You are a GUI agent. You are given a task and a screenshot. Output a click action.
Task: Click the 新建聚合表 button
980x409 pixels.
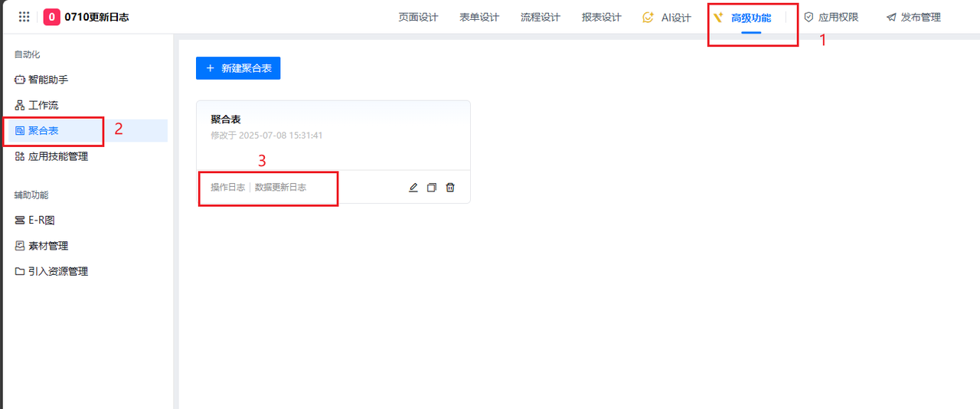point(238,68)
